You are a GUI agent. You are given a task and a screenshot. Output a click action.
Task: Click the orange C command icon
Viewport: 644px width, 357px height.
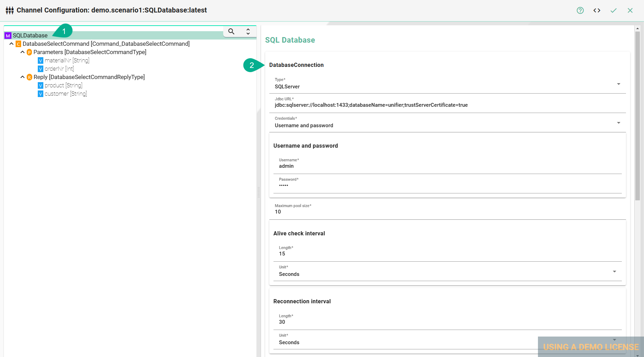[18, 44]
